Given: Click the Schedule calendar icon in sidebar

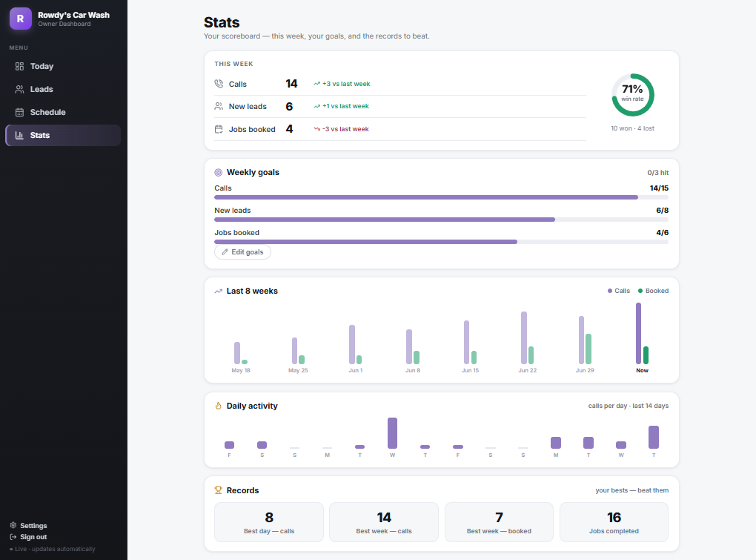Looking at the screenshot, I should pyautogui.click(x=19, y=113).
